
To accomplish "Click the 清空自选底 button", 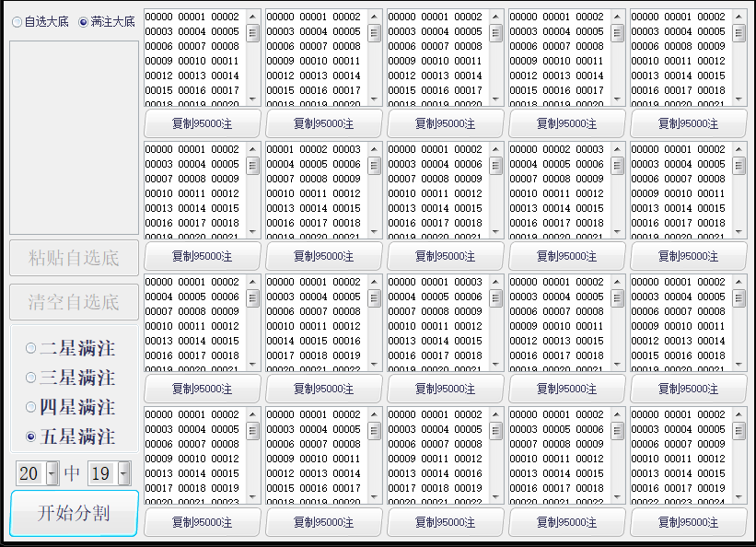I will 74,302.
